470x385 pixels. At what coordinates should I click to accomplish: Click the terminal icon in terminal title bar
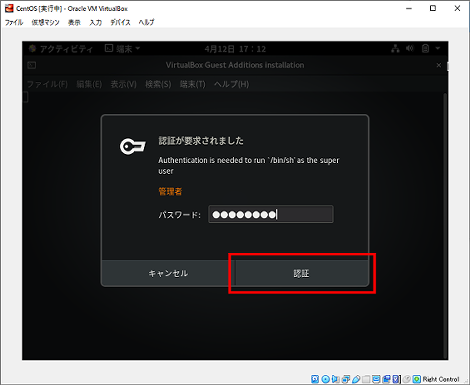tap(32, 65)
